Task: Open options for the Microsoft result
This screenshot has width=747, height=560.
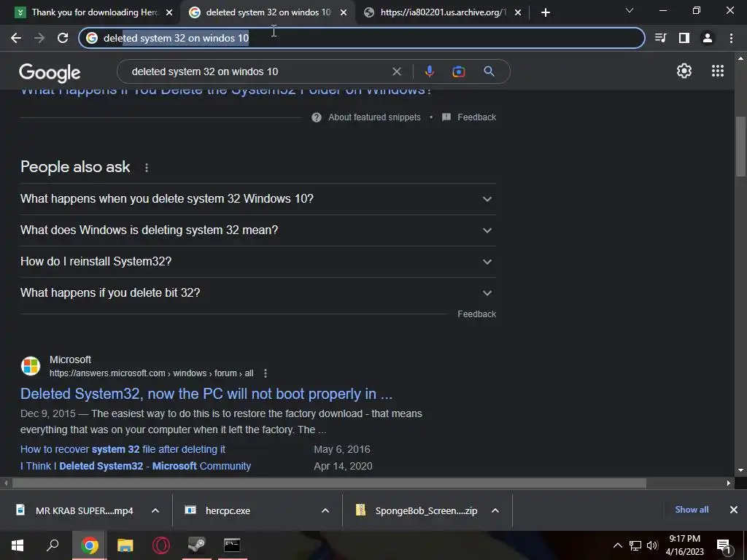Action: point(266,373)
